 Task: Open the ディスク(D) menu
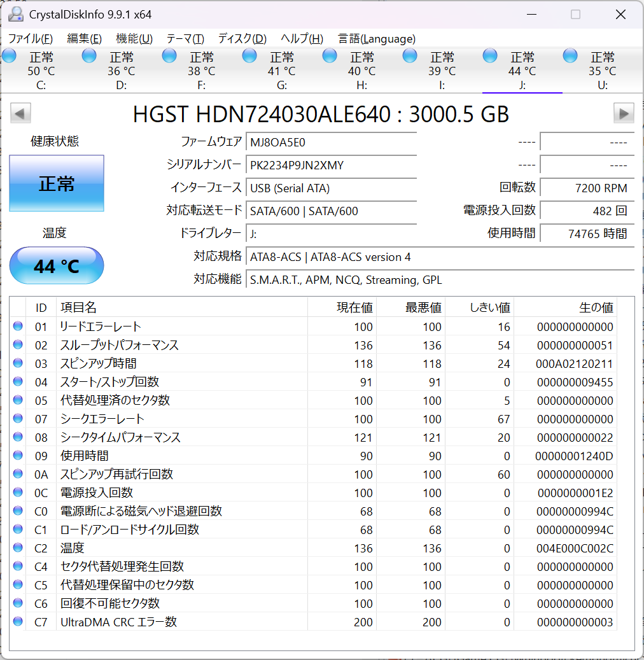point(242,39)
